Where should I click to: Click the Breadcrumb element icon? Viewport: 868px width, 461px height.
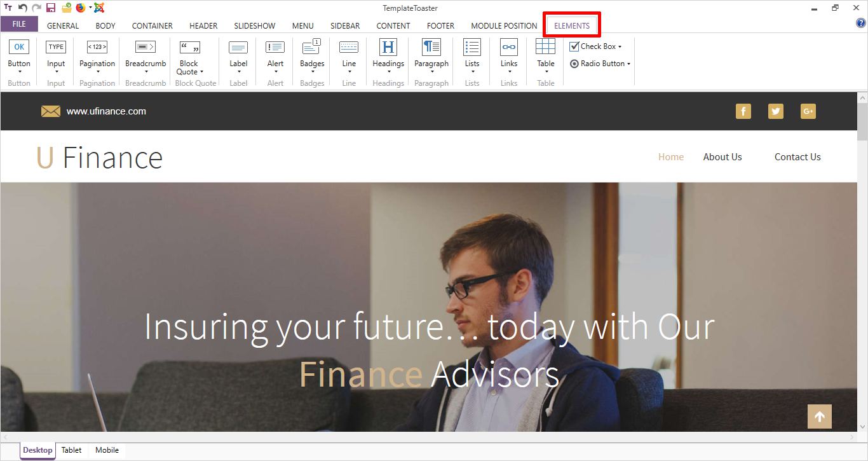(146, 47)
